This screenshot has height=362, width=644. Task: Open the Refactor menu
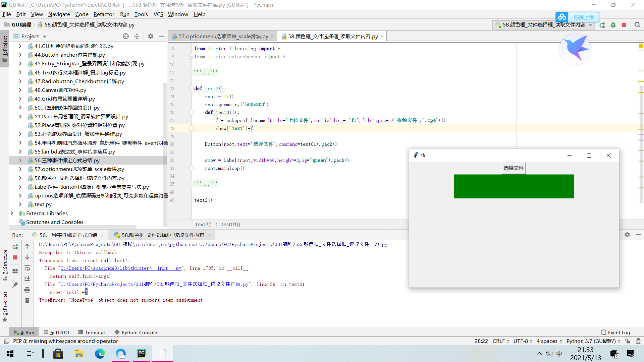click(x=104, y=14)
